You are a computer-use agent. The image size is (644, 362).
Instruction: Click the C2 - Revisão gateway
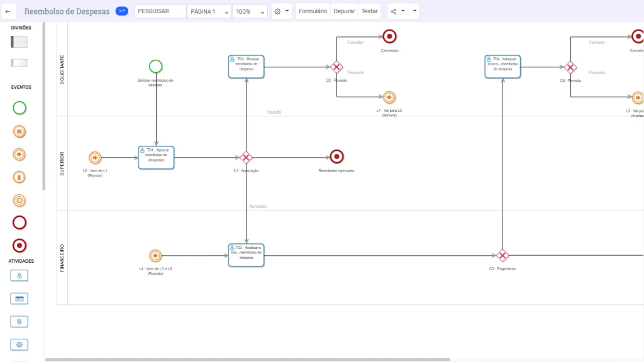pyautogui.click(x=336, y=67)
